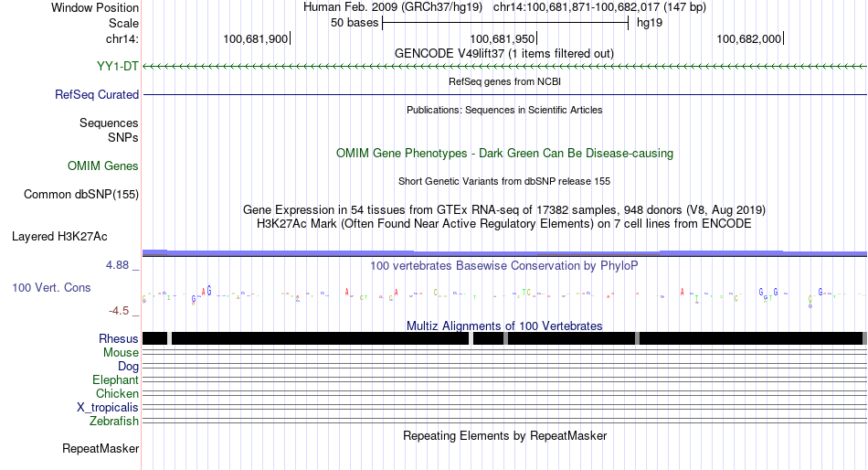This screenshot has width=868, height=470.
Task: Click the 100,682,000 ruler position
Action: click(749, 38)
